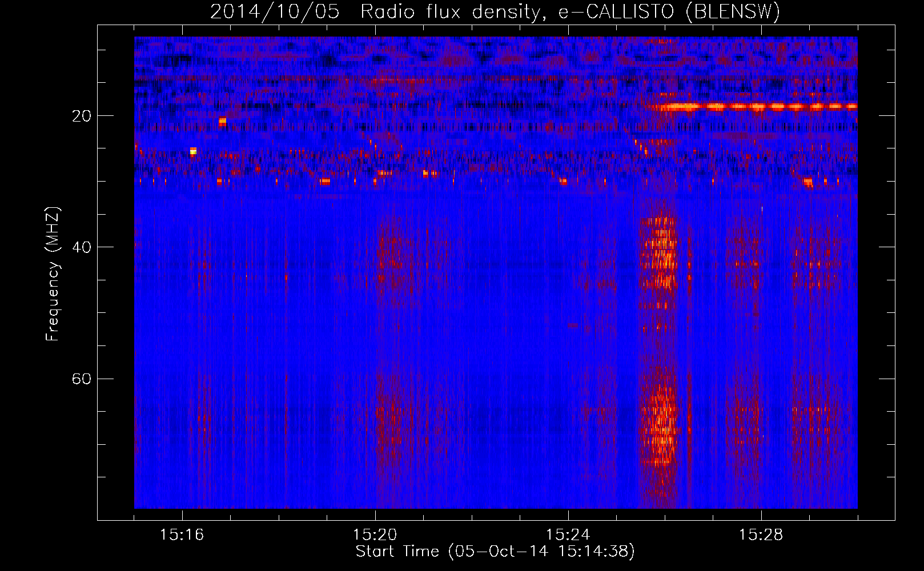Click the x-axis time label "15:16"
The width and height of the screenshot is (924, 571).
(x=182, y=535)
